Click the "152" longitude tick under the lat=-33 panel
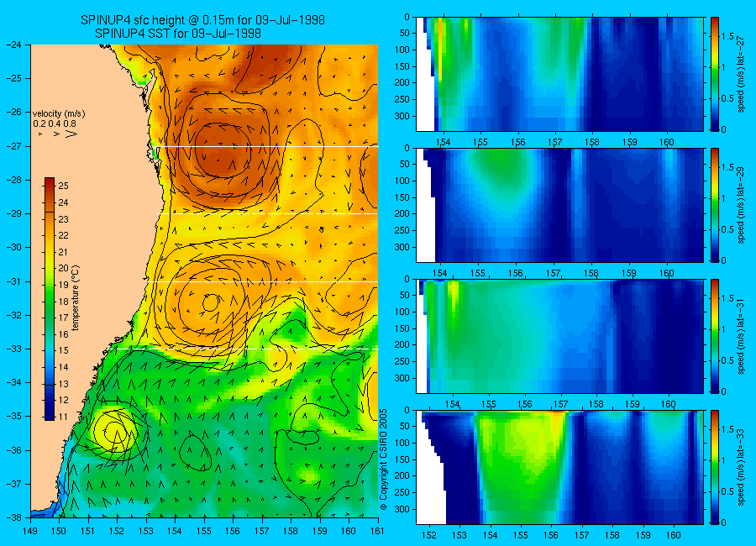Viewport: 756px width, 546px height. 428,535
